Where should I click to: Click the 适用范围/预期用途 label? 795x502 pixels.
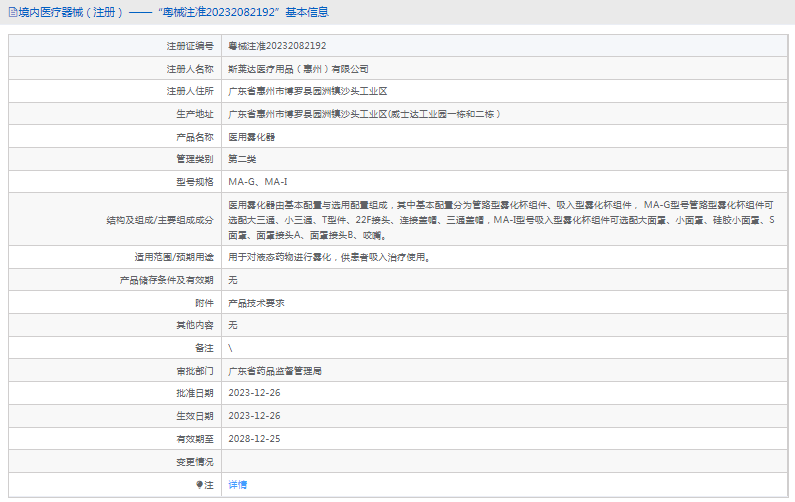pyautogui.click(x=174, y=258)
